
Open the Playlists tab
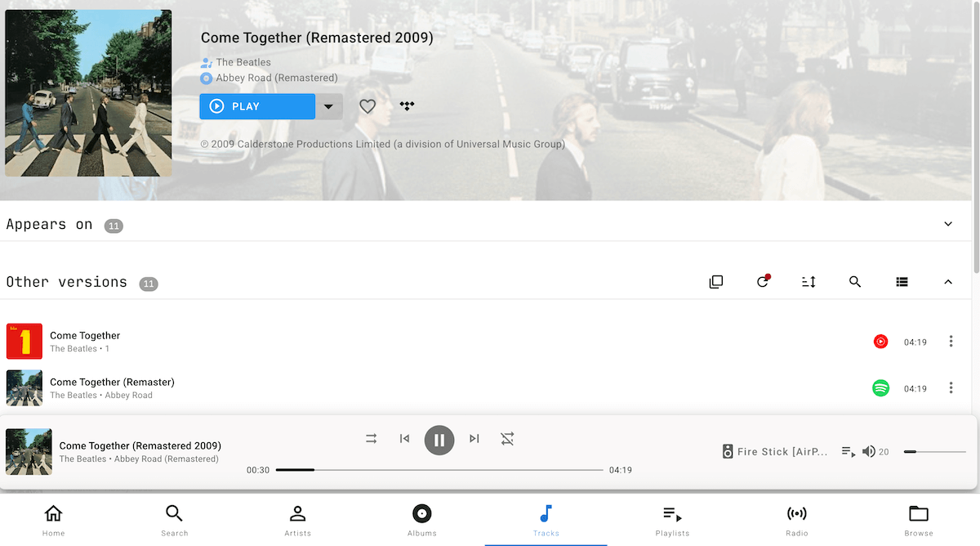tap(672, 521)
